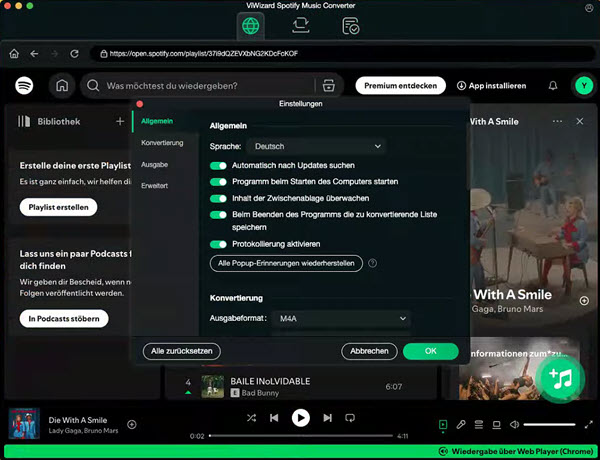Click Alle Popup-Erinnerungen wiederherstellen button

(x=286, y=263)
